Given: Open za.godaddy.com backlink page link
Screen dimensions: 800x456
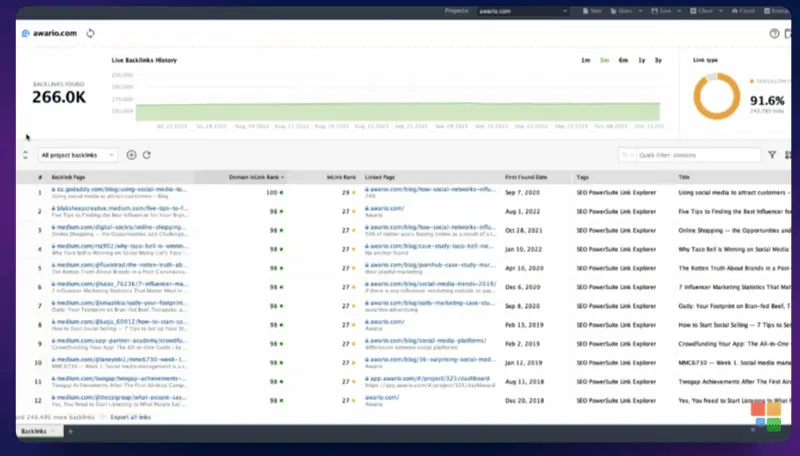Looking at the screenshot, I should coord(121,189).
